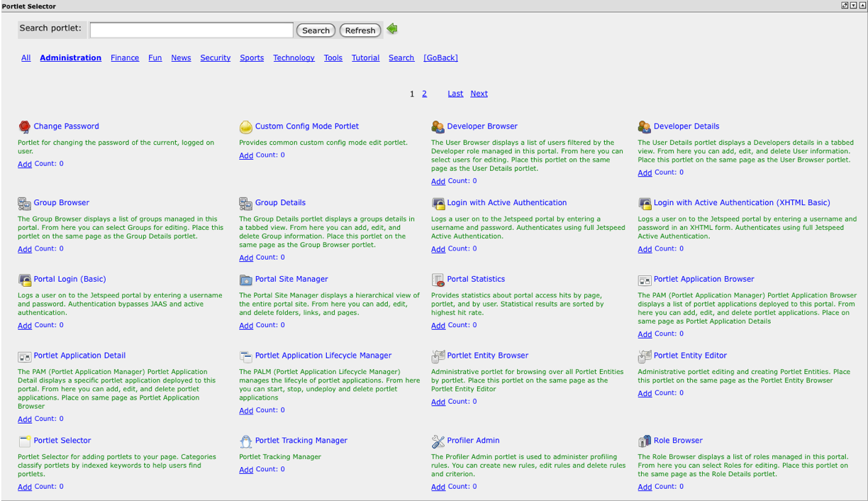Screen dimensions: 868x501
Task: Click the Group Details portlet icon
Action: tap(246, 204)
